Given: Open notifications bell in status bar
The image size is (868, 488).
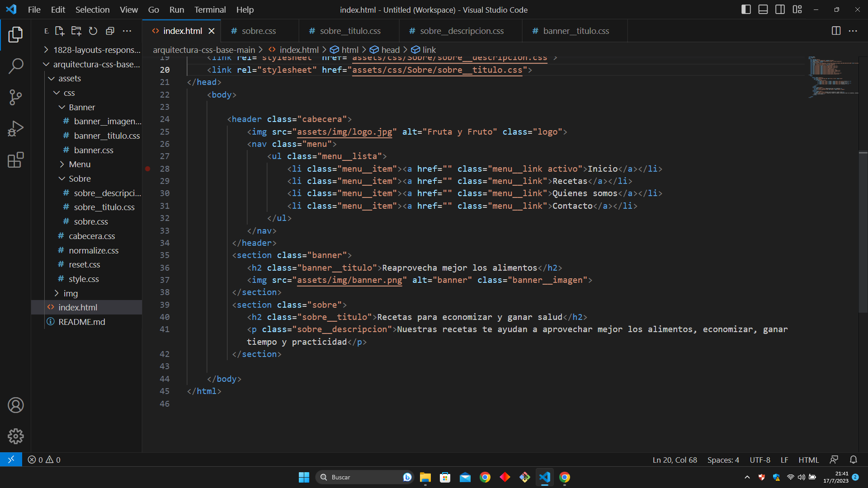Looking at the screenshot, I should (853, 460).
